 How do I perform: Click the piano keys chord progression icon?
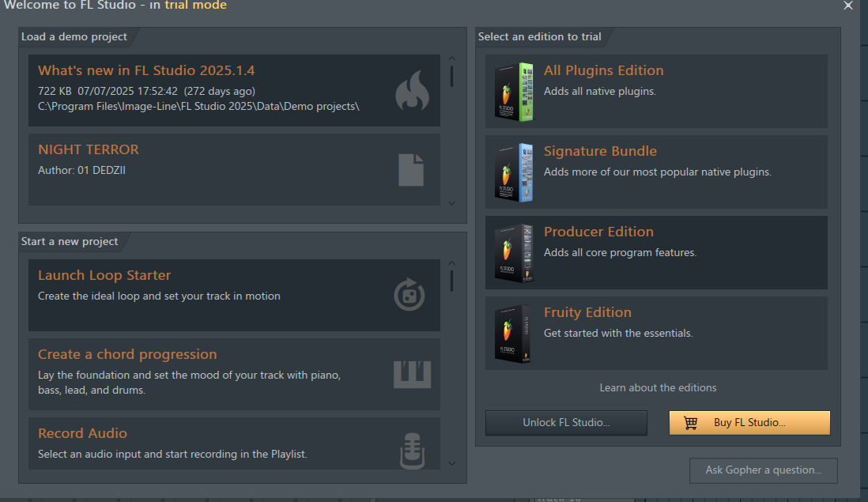tap(412, 374)
